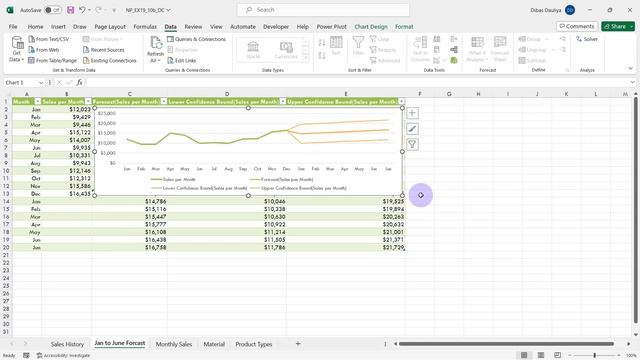Switch to the Product Types sheet
This screenshot has height=360, width=640.
click(x=253, y=344)
